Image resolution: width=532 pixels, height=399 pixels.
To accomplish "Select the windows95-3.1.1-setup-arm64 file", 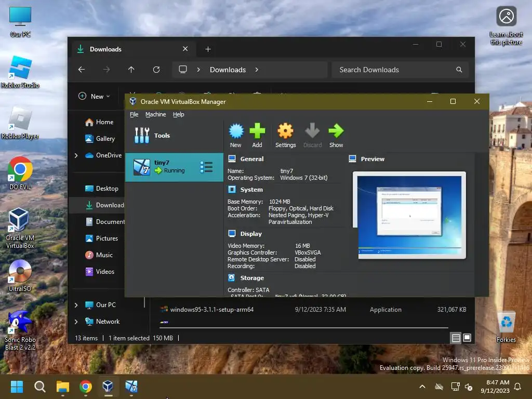I will pos(313,310).
